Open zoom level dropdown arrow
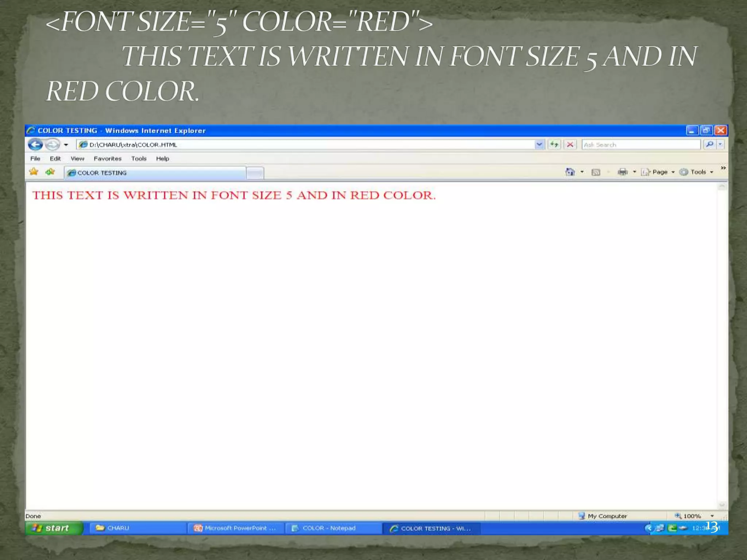The image size is (747, 560). pyautogui.click(x=712, y=516)
